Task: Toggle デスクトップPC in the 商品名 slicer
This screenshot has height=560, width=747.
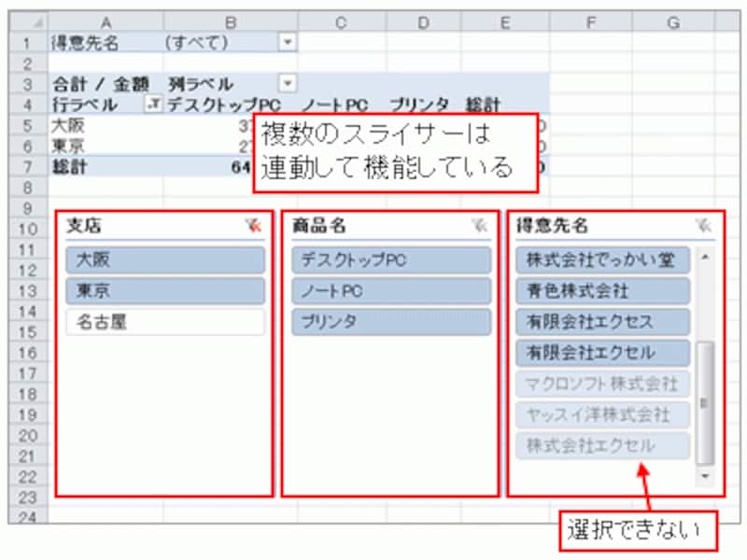Action: [391, 260]
